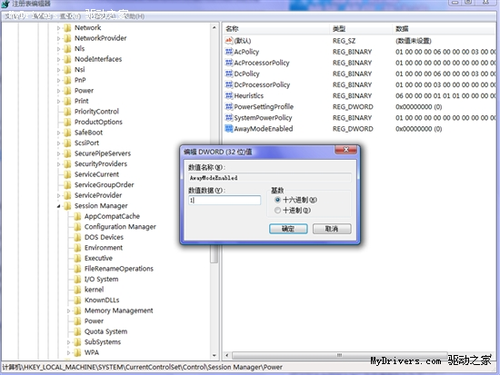This screenshot has width=500, height=375.
Task: Close the Edit DWORD dialog
Action: click(x=346, y=150)
